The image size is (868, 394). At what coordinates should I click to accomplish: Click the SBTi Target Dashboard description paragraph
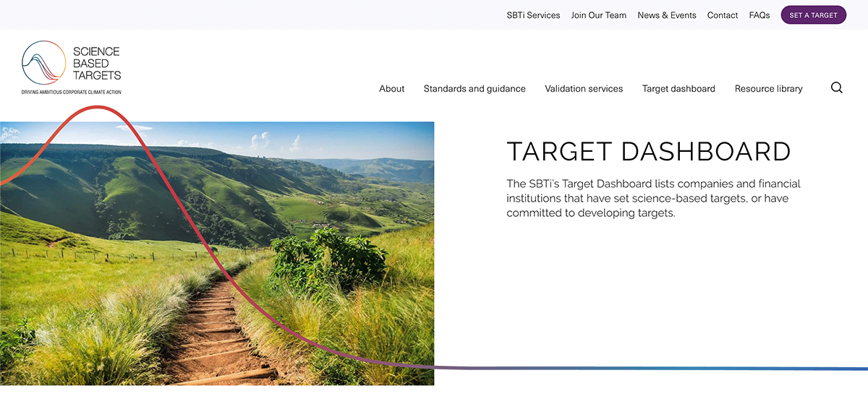[x=653, y=198]
